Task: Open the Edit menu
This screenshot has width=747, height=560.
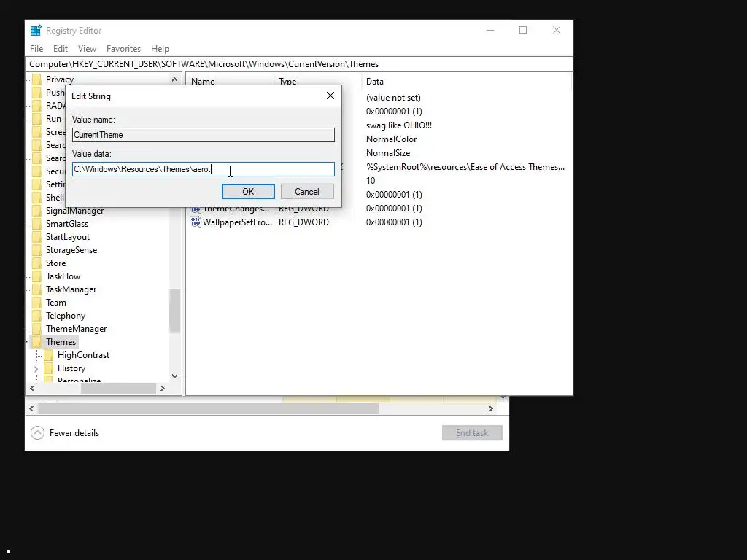Action: (x=60, y=49)
